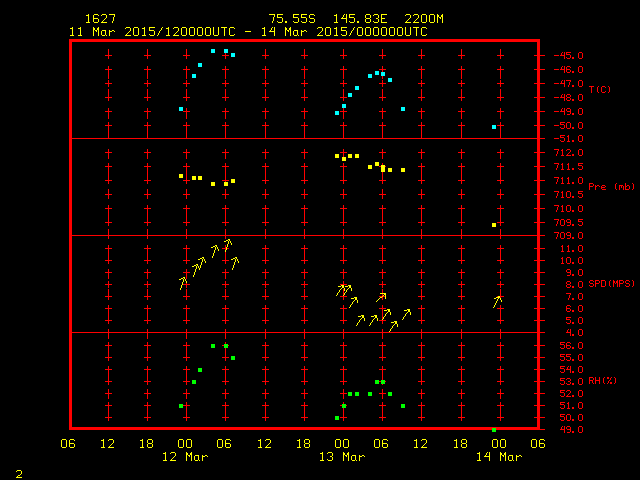640x480 pixels.
Task: Click the lone wind arrow at 14 Mar
Action: click(x=497, y=301)
